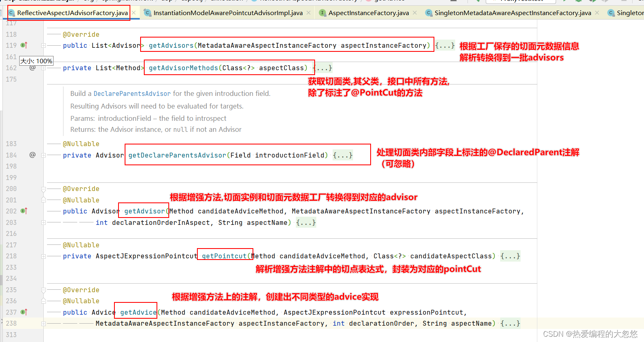
Task: Expand the fold marker at line 184
Action: click(x=43, y=155)
